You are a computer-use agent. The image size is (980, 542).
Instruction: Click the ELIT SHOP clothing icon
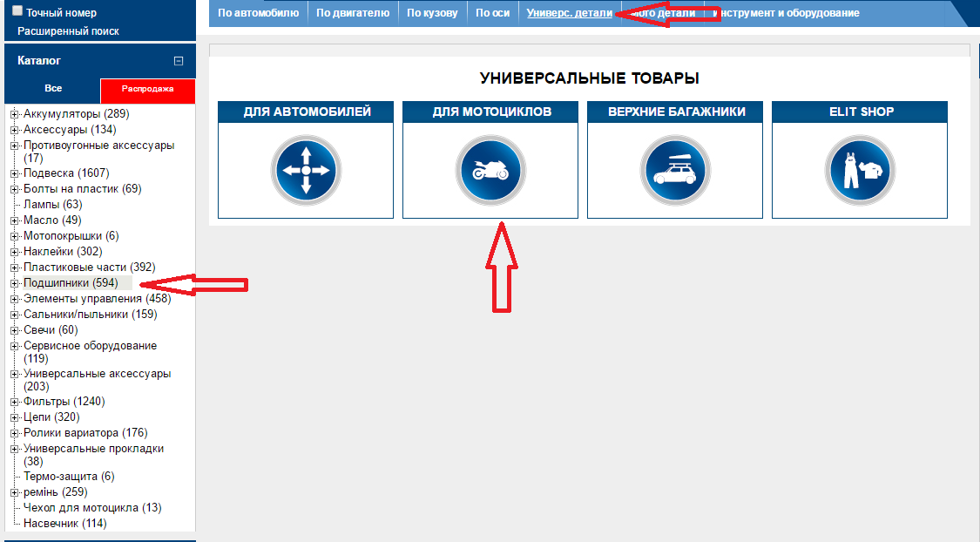coord(859,170)
